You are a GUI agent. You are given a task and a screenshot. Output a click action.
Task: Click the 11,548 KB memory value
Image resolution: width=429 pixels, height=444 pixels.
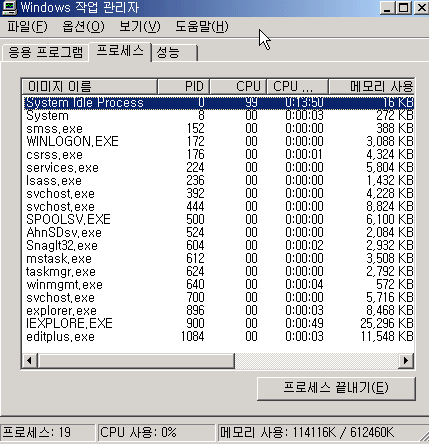[387, 337]
